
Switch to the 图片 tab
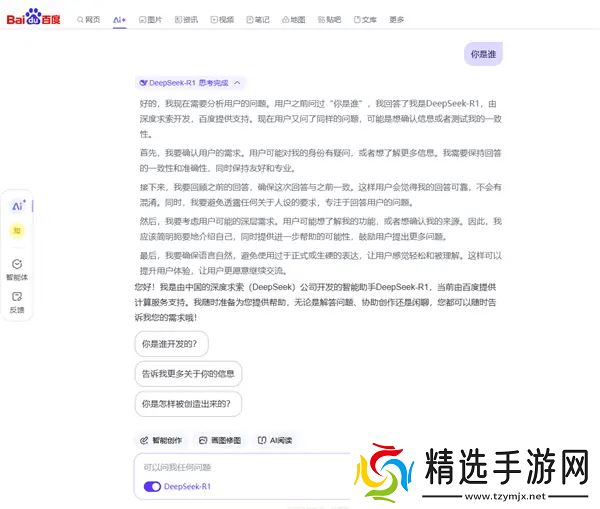pos(151,20)
